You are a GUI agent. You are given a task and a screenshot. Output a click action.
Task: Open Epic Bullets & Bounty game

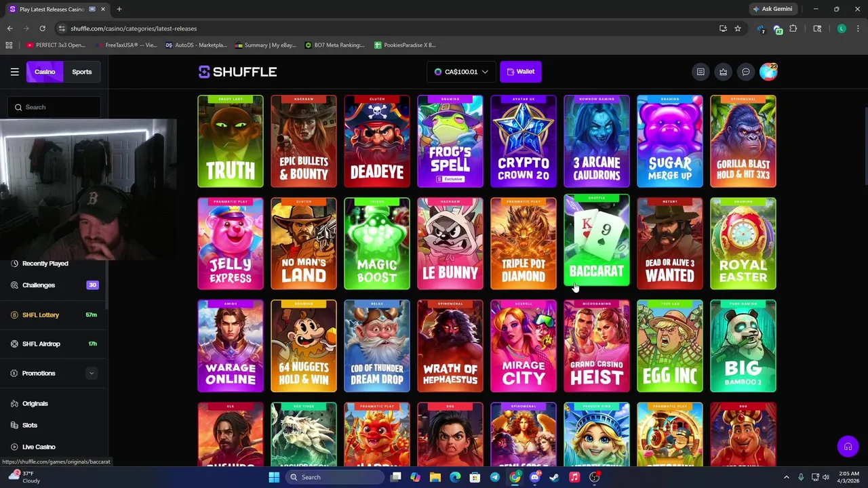304,141
